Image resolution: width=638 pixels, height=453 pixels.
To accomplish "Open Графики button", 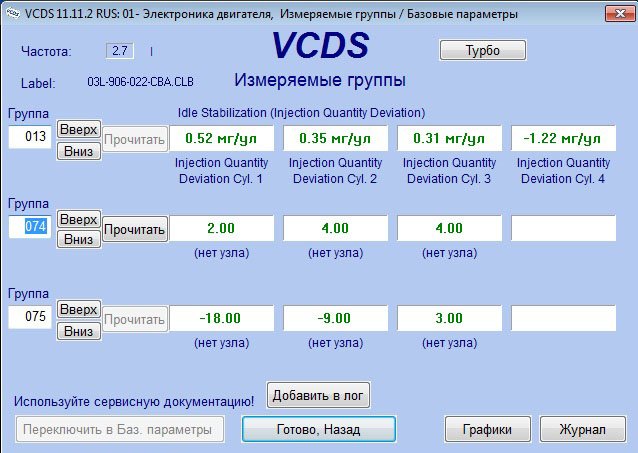I will [487, 429].
